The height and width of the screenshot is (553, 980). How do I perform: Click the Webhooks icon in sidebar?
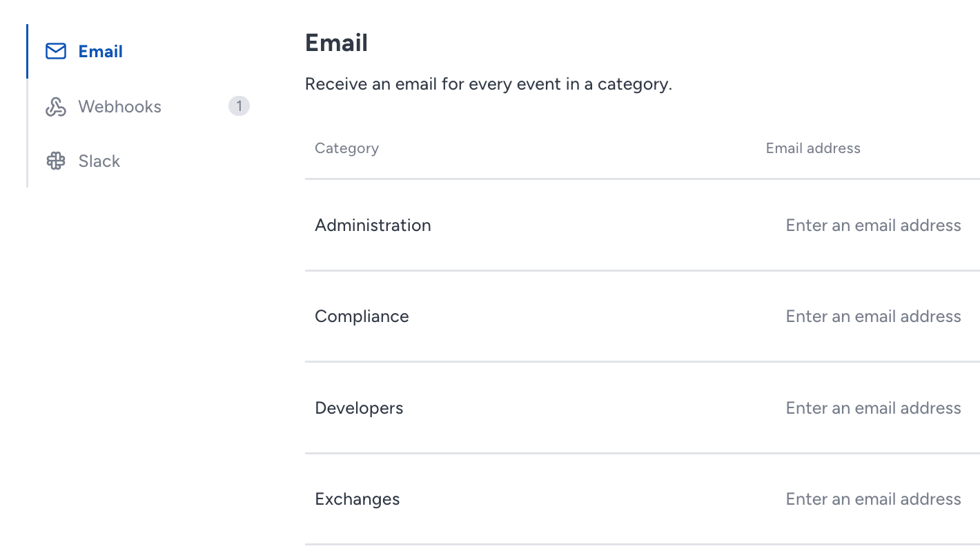[x=56, y=107]
